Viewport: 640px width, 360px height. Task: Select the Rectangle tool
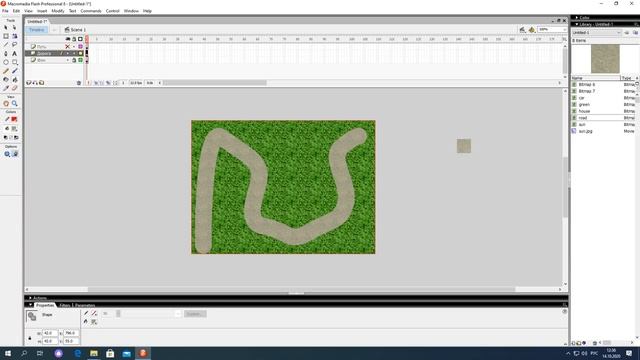(x=15, y=62)
